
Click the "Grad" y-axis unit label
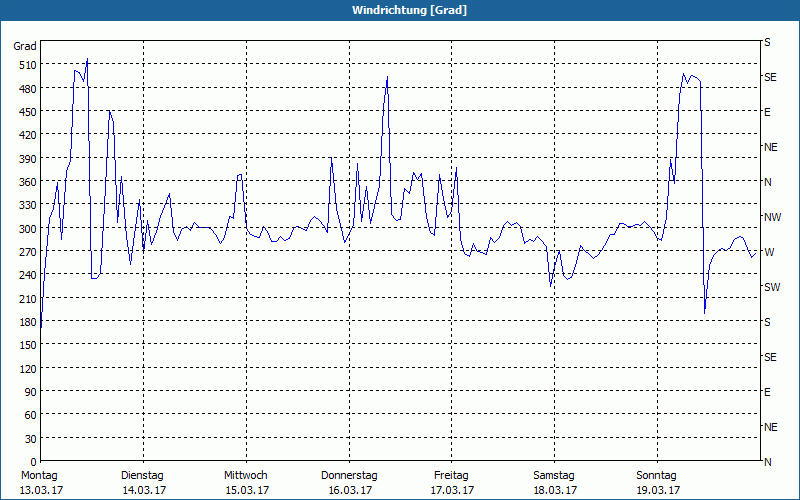(x=25, y=46)
